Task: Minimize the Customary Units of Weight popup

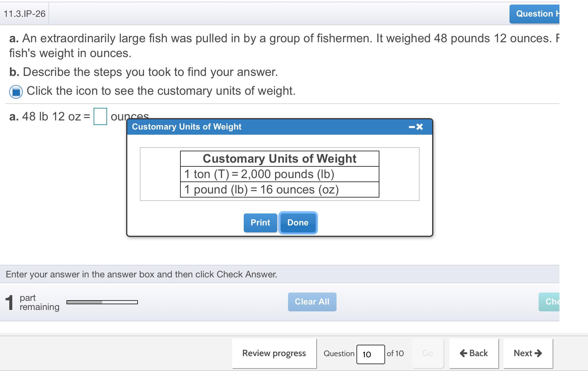Action: (412, 127)
